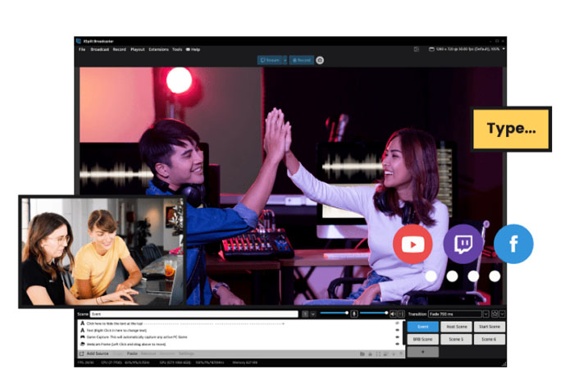Click the star icon next to Transition
Screen dimensions: 574x392
(x=494, y=314)
